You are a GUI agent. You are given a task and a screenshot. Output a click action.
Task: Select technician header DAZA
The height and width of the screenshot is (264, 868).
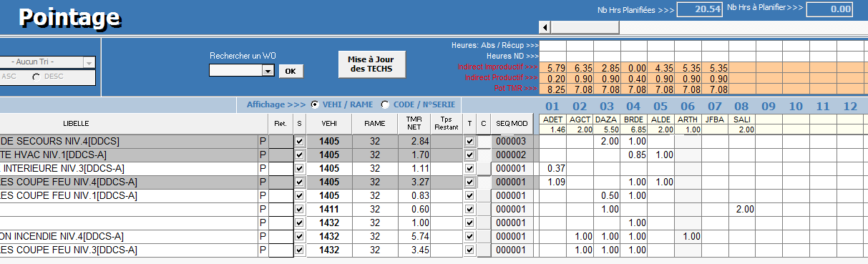pyautogui.click(x=607, y=119)
